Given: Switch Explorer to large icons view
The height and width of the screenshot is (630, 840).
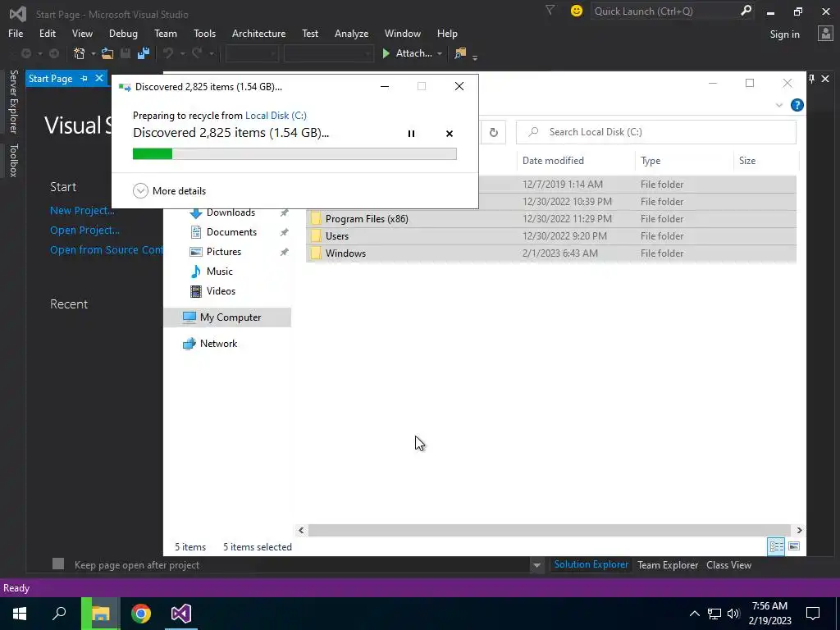Looking at the screenshot, I should click(x=794, y=546).
